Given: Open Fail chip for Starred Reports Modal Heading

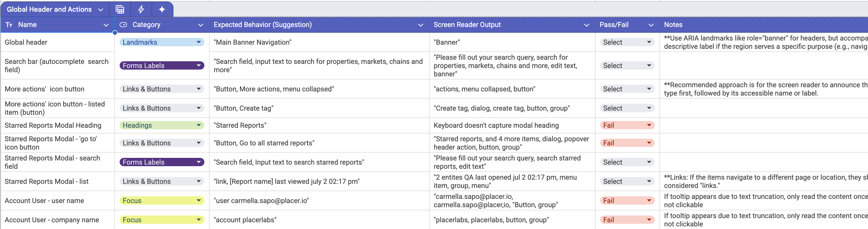Looking at the screenshot, I should [x=627, y=125].
